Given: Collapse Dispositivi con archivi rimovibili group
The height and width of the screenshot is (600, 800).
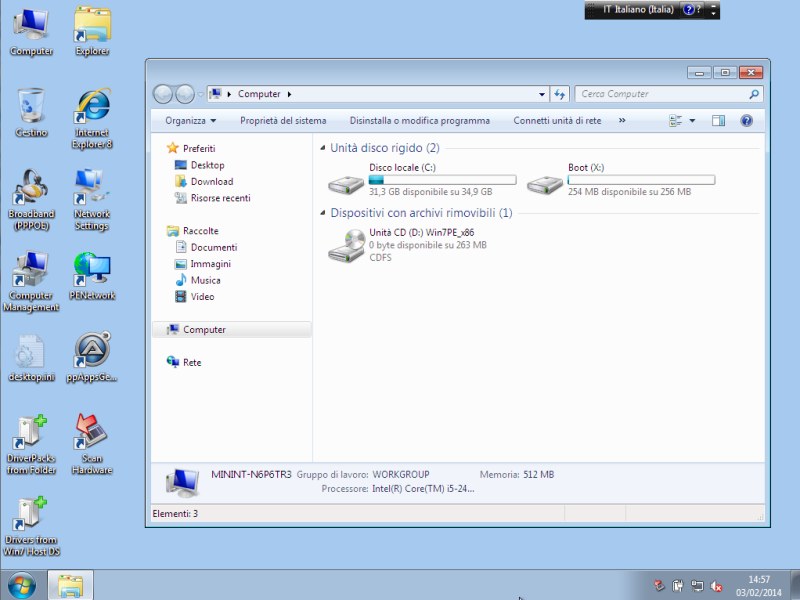Looking at the screenshot, I should coord(322,213).
